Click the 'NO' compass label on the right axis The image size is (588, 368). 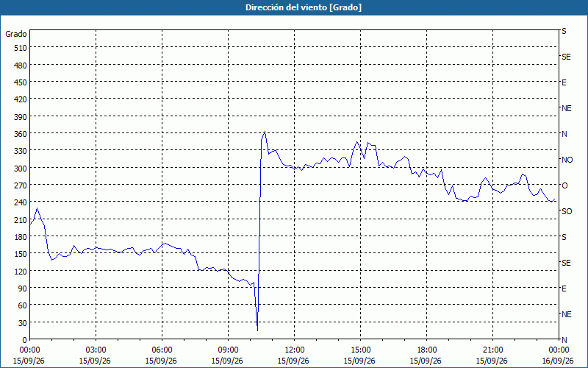point(567,160)
